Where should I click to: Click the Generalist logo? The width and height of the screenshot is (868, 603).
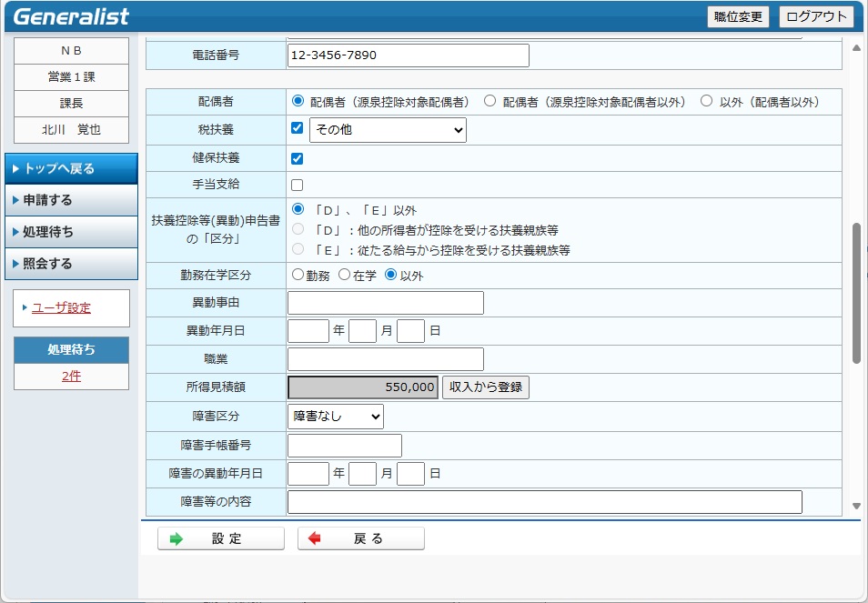point(72,16)
